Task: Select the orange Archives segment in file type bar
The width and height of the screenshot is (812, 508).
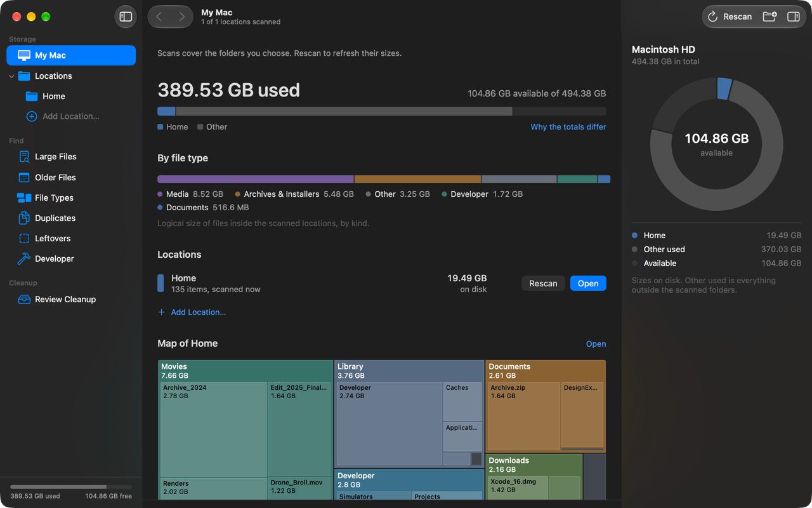Action: (x=417, y=179)
